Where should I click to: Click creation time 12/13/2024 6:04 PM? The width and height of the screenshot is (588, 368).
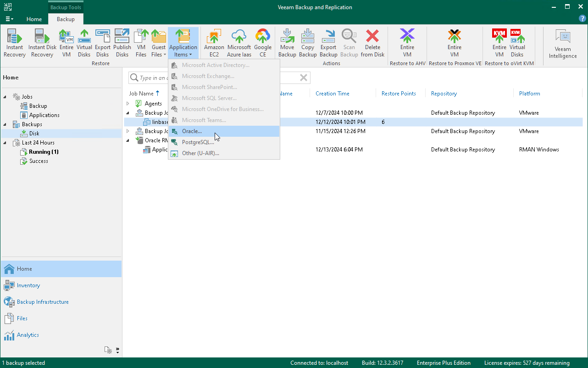click(x=339, y=150)
